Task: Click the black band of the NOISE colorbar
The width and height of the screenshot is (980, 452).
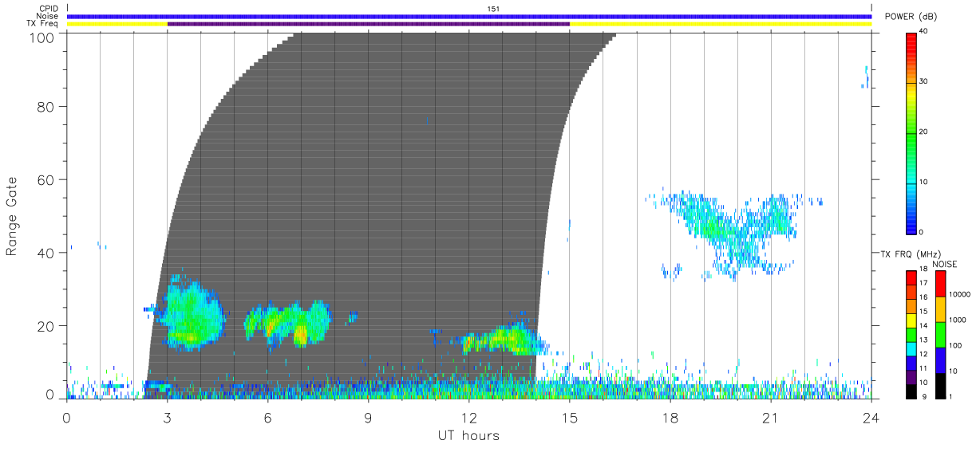Action: pyautogui.click(x=940, y=386)
